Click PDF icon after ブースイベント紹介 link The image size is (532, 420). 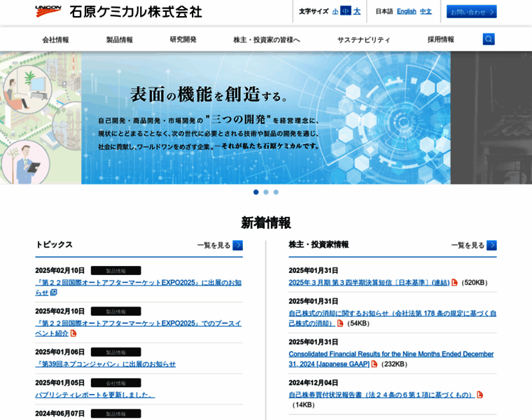pyautogui.click(x=73, y=333)
